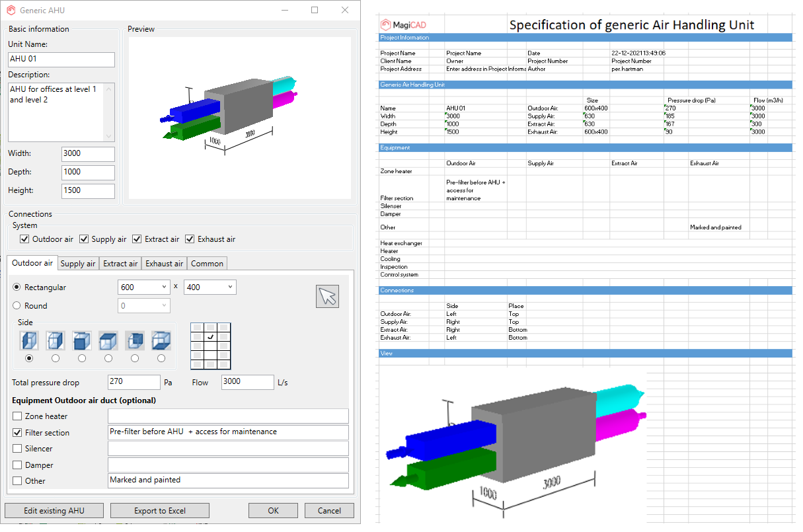Choose the fourth side radio button

click(x=108, y=358)
